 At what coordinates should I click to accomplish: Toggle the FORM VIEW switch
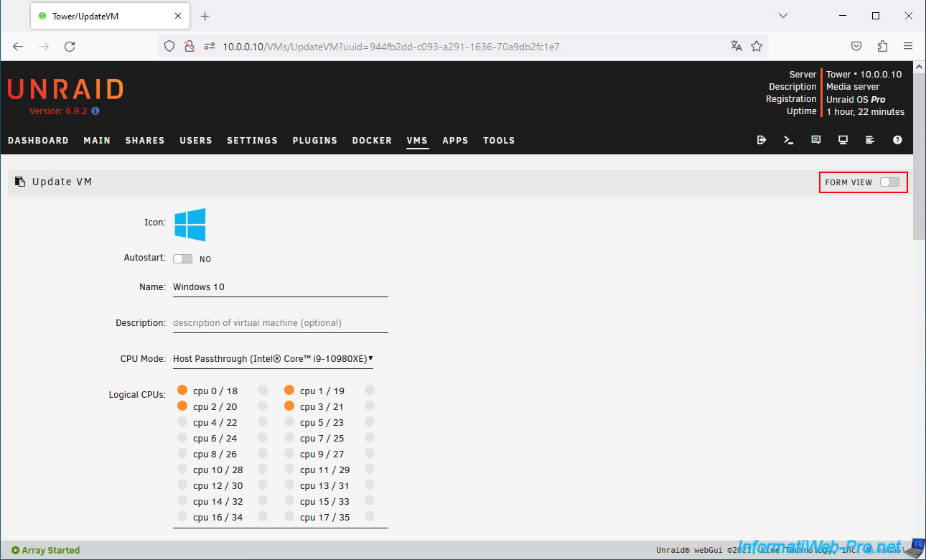tap(889, 182)
